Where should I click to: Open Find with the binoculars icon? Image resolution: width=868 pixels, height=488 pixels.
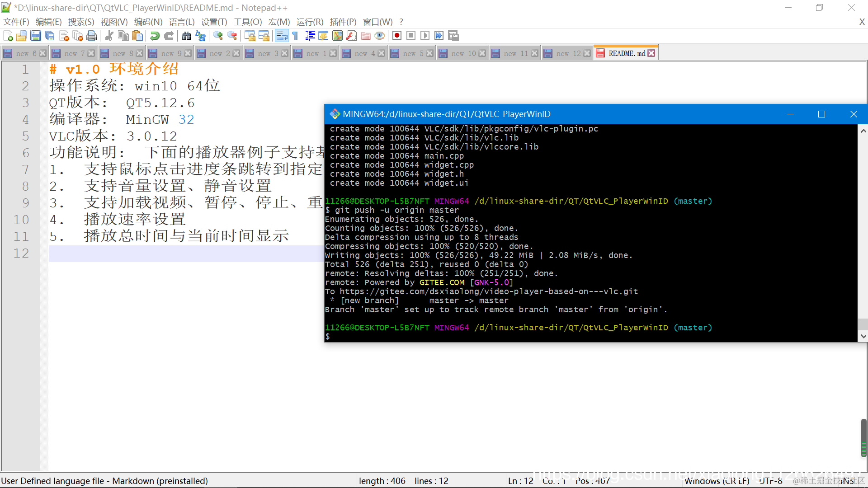tap(186, 36)
